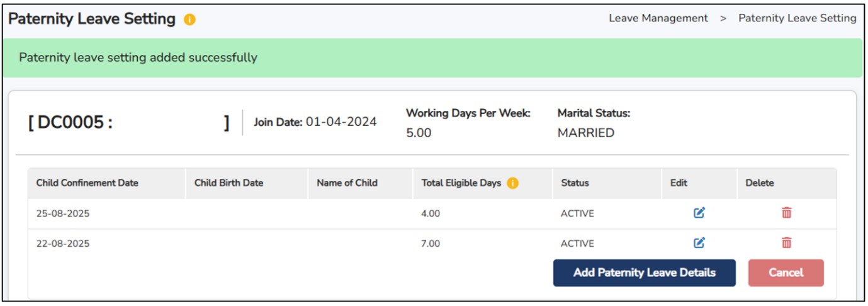This screenshot has width=868, height=306.
Task: Delete the 25-08-2025 paternity leave record
Action: (x=786, y=213)
